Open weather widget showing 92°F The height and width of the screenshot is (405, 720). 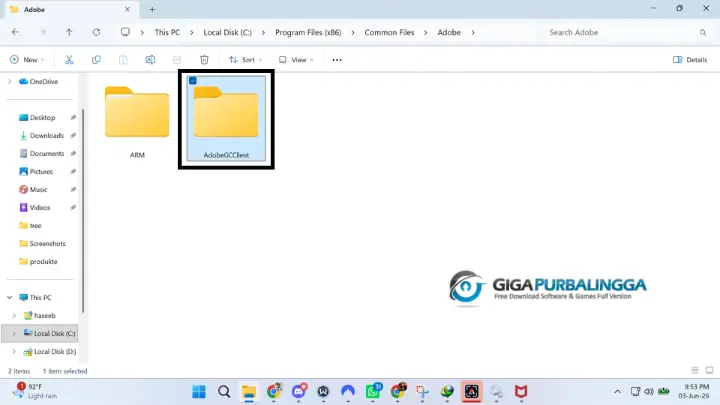35,391
